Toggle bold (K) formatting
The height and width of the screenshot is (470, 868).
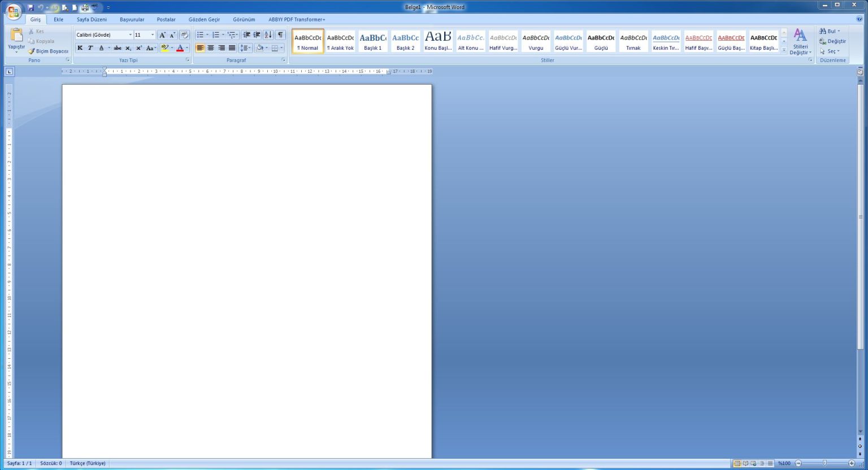tap(80, 48)
